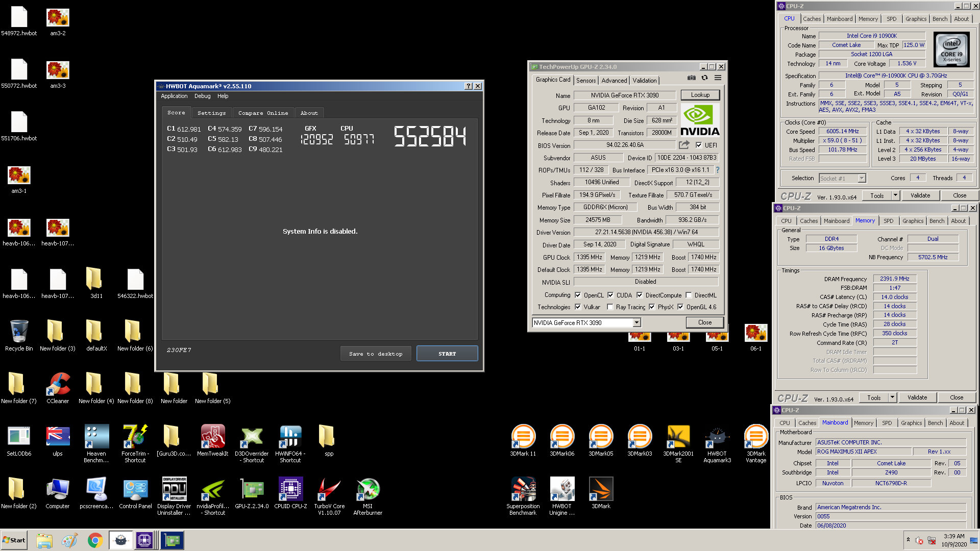This screenshot has width=980, height=551.
Task: Open the 3DMark2001 SE icon
Action: coord(678,444)
